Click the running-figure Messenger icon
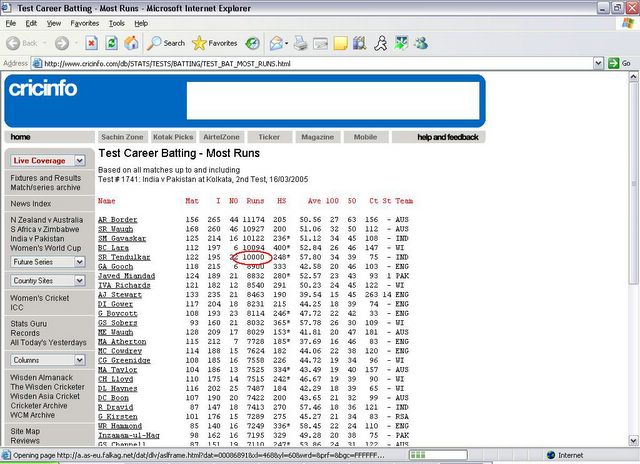 pyautogui.click(x=380, y=43)
